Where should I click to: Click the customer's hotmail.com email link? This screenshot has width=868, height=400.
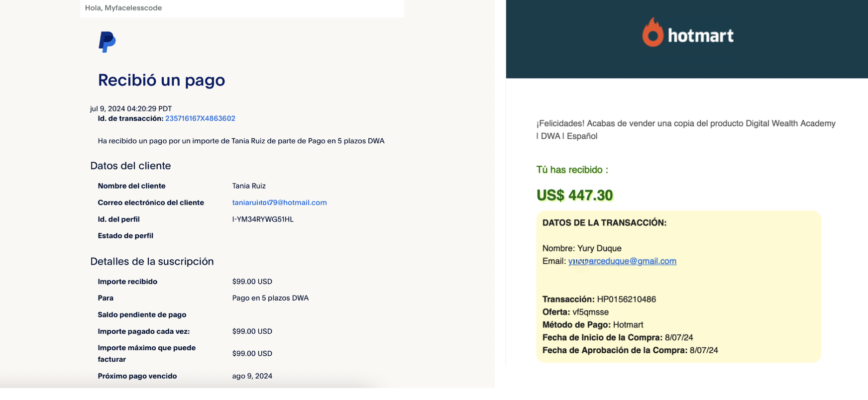(x=279, y=202)
